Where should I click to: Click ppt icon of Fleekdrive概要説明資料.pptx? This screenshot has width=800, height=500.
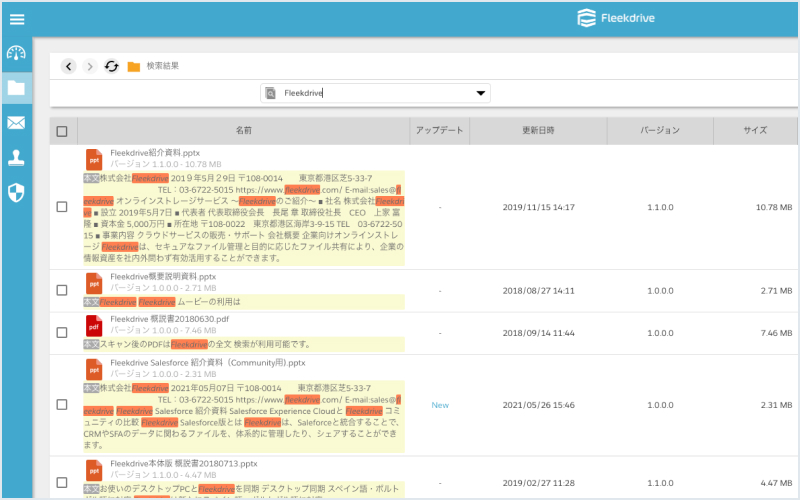tap(94, 283)
